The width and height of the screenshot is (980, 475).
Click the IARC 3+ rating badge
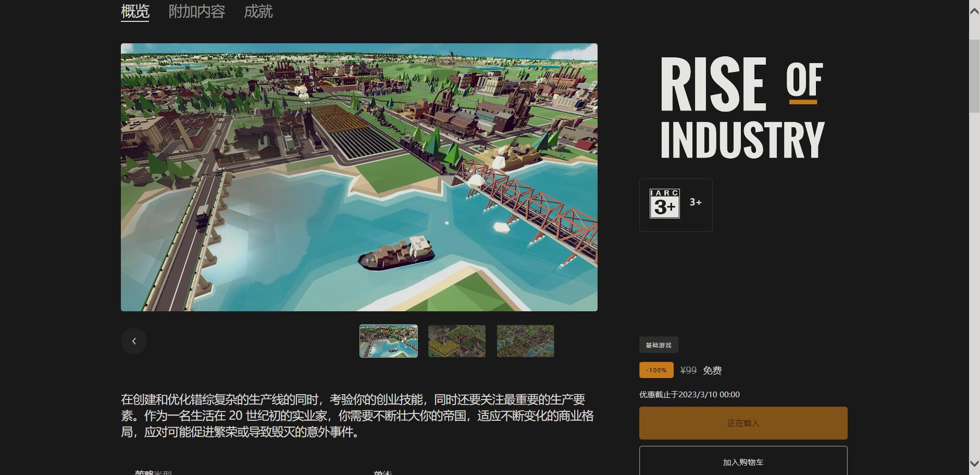[x=665, y=204]
